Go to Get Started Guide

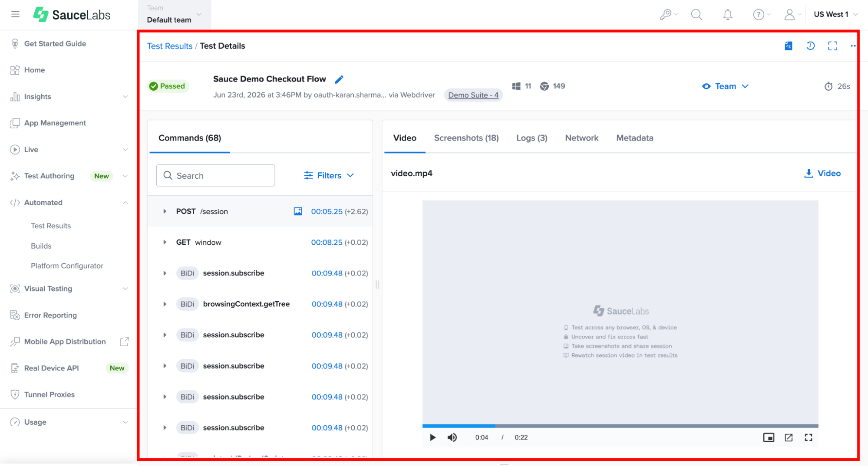(x=55, y=43)
